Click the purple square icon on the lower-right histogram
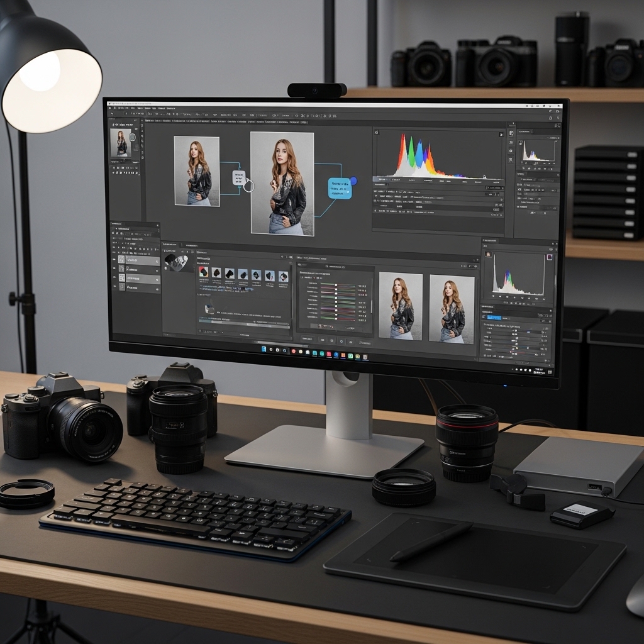This screenshot has width=644, height=644. 549,257
